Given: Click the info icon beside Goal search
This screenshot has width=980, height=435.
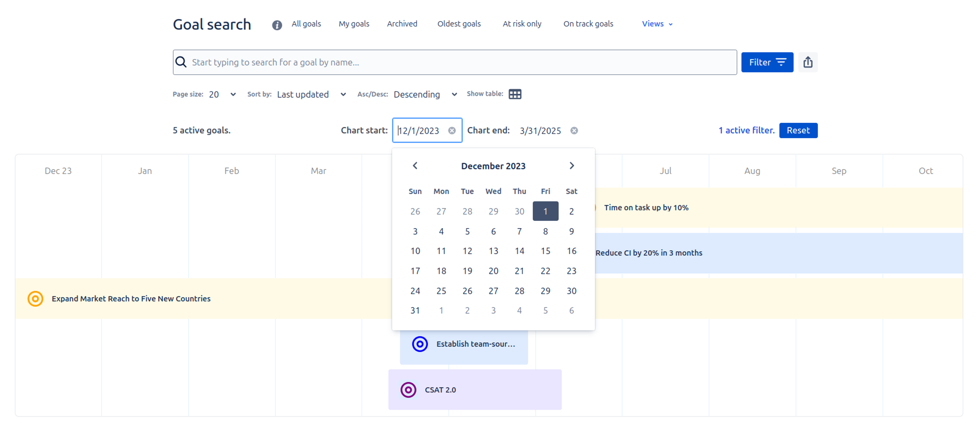Looking at the screenshot, I should (x=277, y=25).
